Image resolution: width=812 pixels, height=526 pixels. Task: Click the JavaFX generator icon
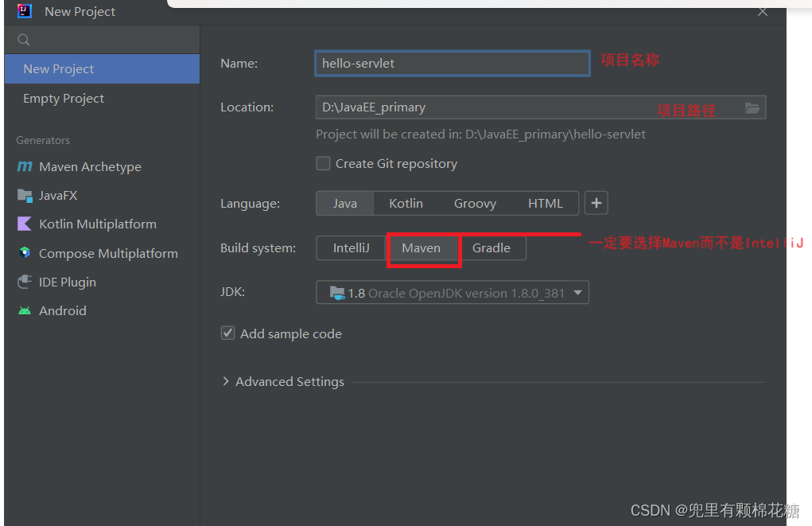25,196
